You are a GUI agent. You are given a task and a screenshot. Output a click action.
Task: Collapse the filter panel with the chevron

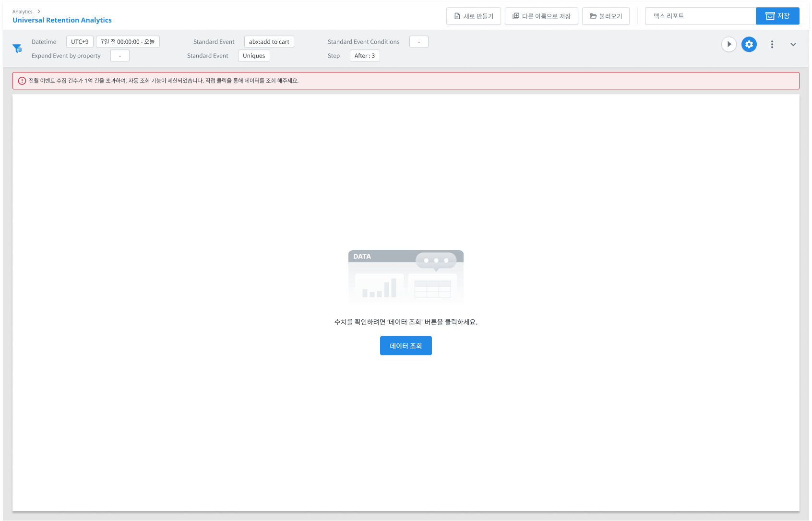793,44
